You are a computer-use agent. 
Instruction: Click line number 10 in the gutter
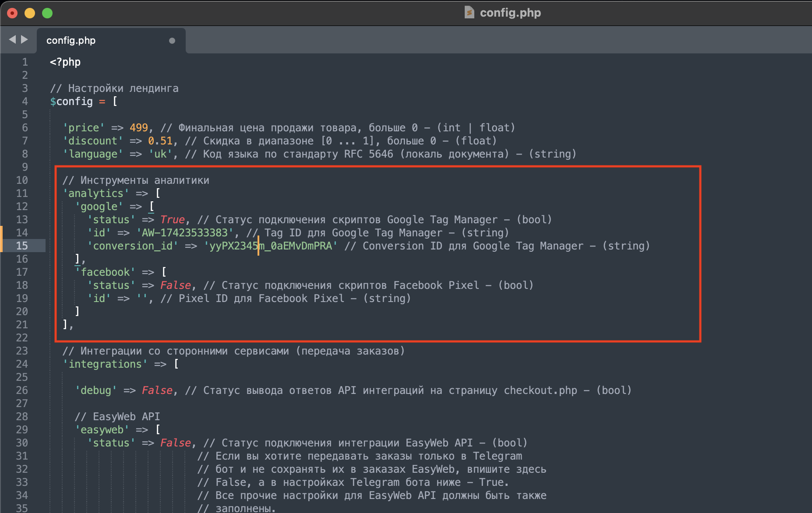[22, 180]
